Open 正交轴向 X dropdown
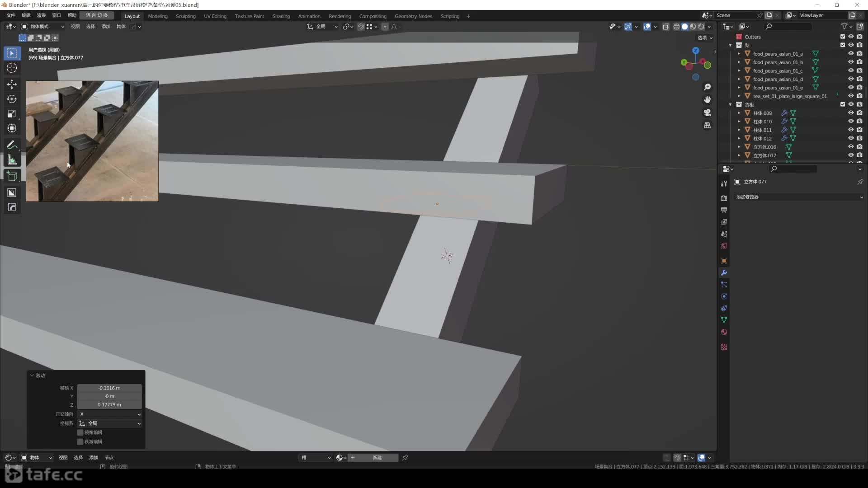The height and width of the screenshot is (488, 868). point(110,414)
